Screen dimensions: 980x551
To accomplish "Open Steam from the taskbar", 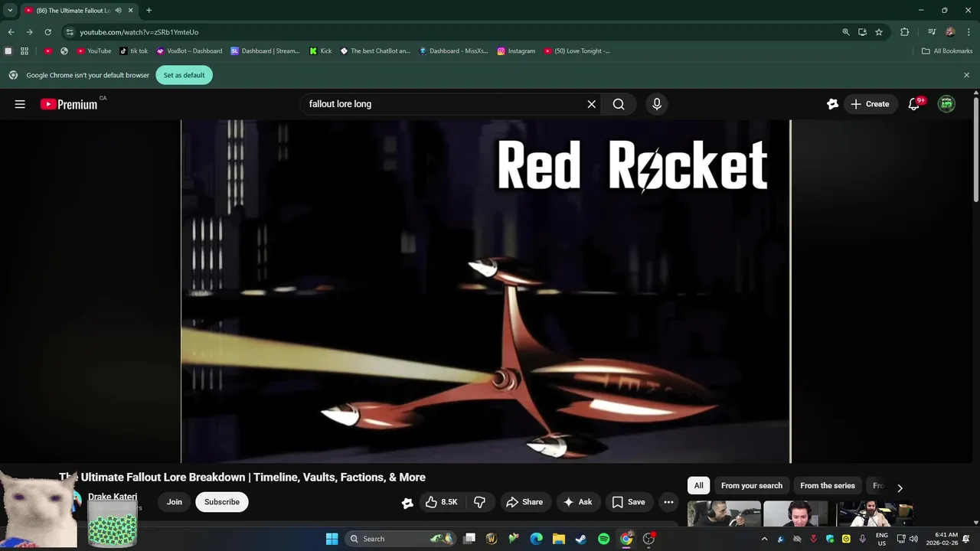I will coord(581,539).
